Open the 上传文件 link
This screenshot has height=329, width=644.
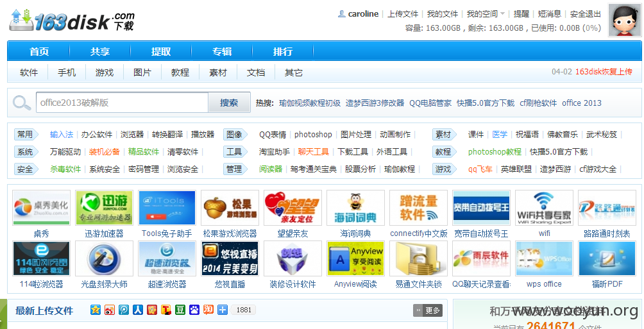(403, 14)
